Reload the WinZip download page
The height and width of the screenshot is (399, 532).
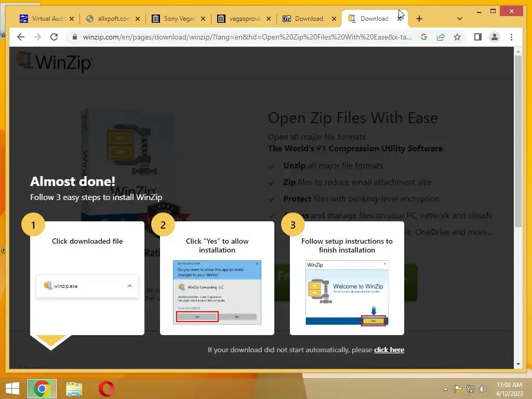click(x=54, y=37)
